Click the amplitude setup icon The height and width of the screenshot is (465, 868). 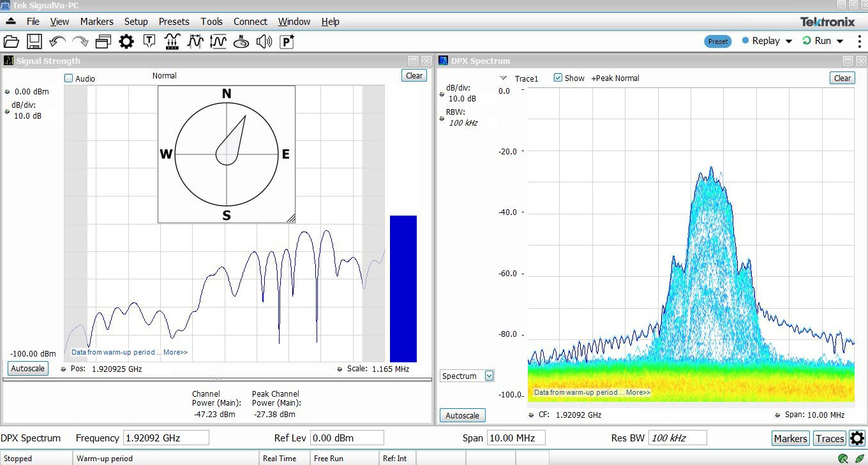point(218,41)
